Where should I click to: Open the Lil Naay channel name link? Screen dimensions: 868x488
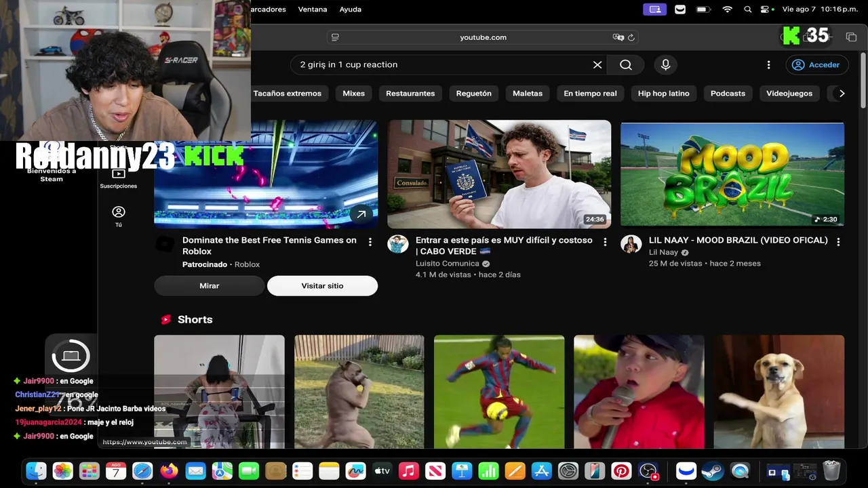664,252
